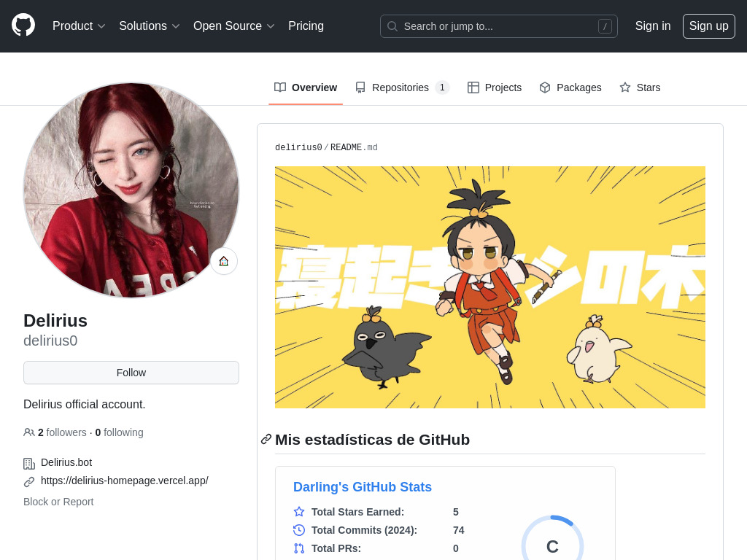Image resolution: width=747 pixels, height=560 pixels.
Task: Open the delirius-homepage.vercel.app link
Action: 124,481
